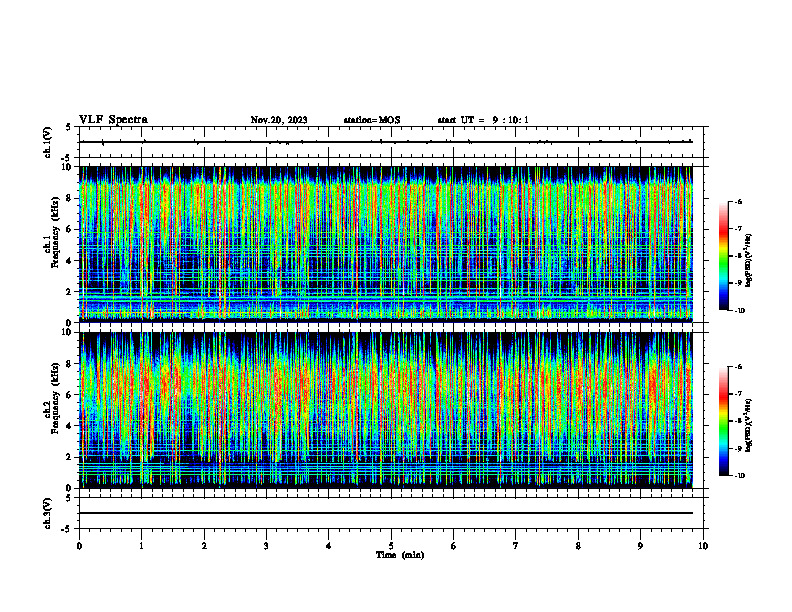Click the ch.2 spectrogram color scale bar
The height and width of the screenshot is (612, 792).
(x=723, y=421)
